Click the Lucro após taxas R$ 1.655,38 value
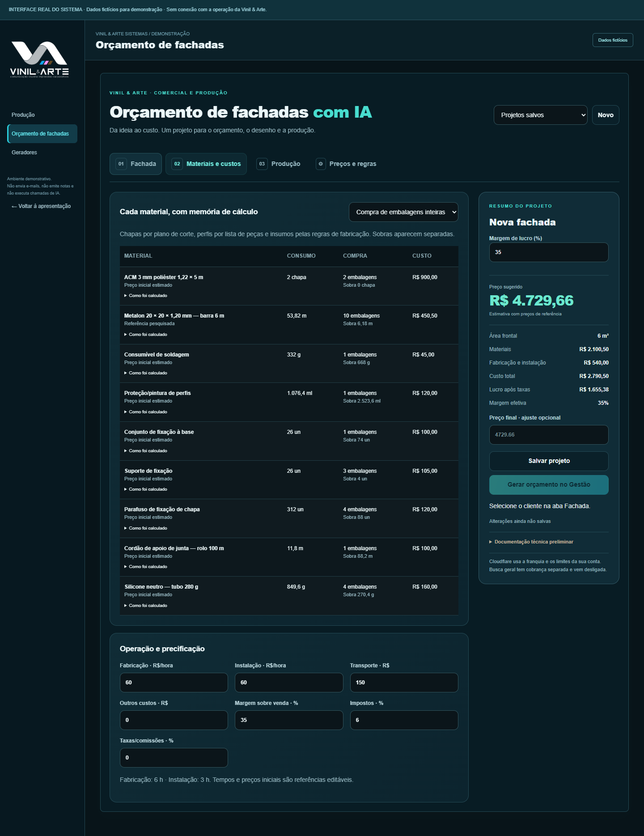This screenshot has height=836, width=644. click(x=594, y=390)
